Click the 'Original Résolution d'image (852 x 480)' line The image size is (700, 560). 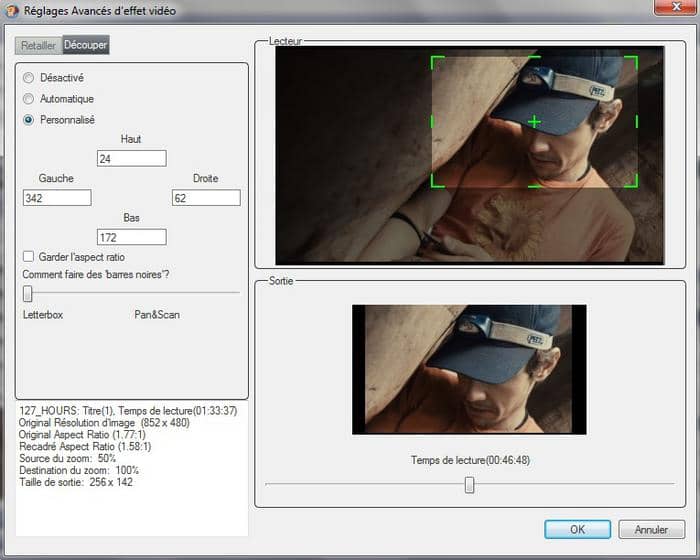click(x=104, y=423)
